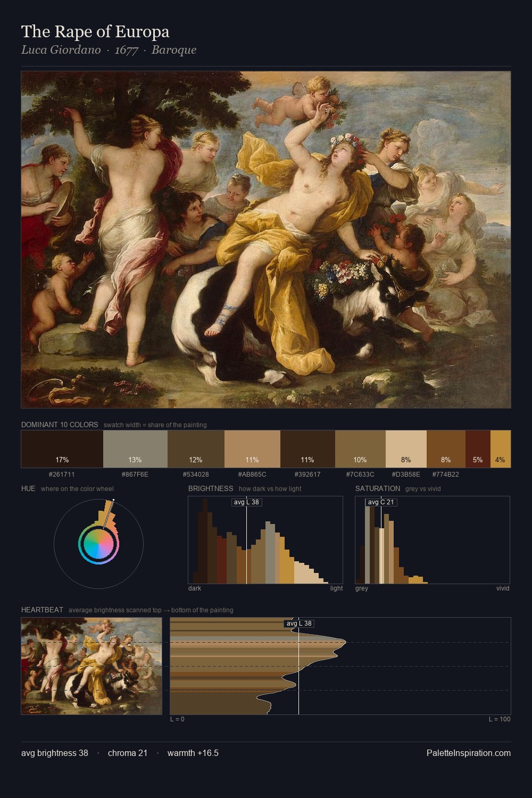Select the 8% light beige swatch
The image size is (532, 798).
pyautogui.click(x=406, y=449)
